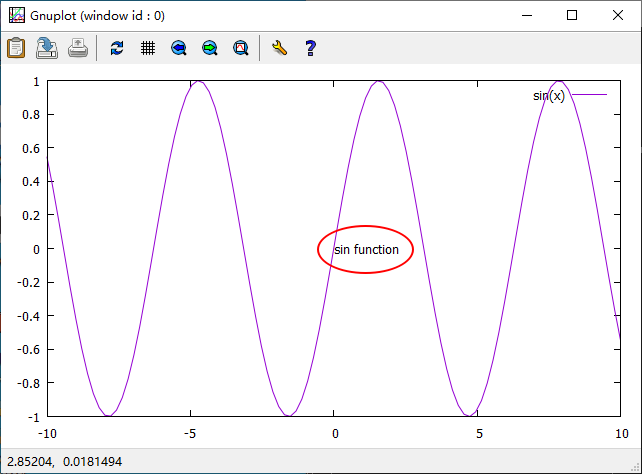Apply previous zoom settings
The height and width of the screenshot is (474, 642).
[179, 48]
